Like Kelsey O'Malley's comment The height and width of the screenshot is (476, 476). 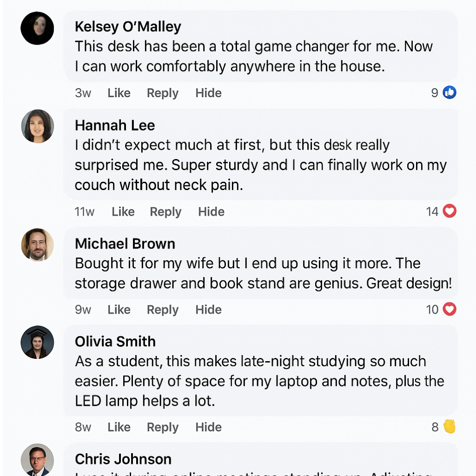coord(119,93)
